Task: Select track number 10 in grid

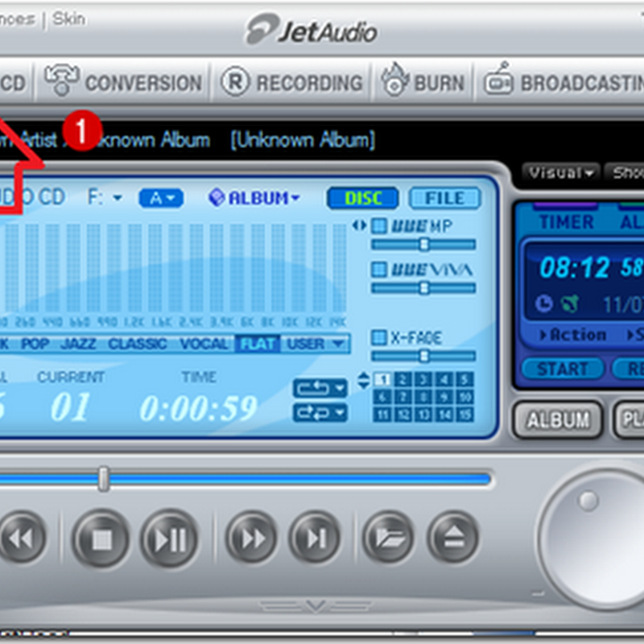Action: pos(465,397)
